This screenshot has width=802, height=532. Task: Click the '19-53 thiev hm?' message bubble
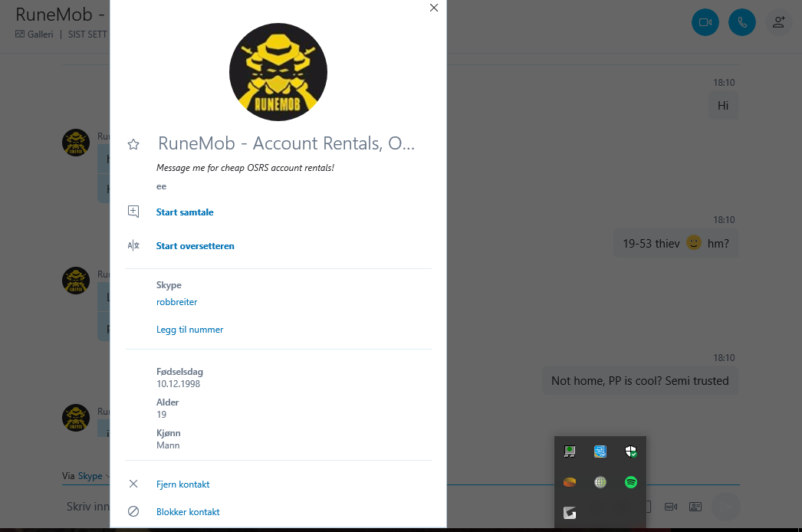[x=675, y=243]
